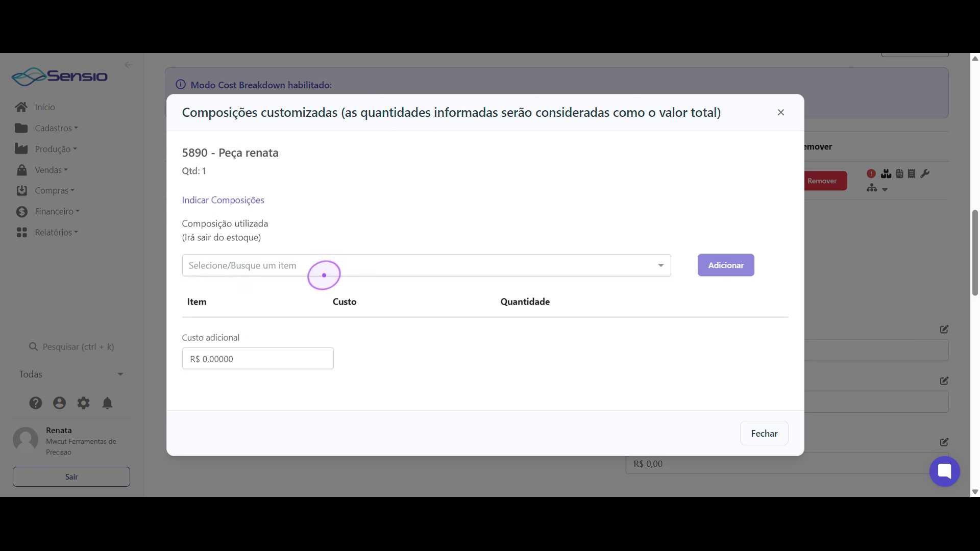Open the Selecione/Busque um item combo box
980x551 pixels.
tap(426, 265)
